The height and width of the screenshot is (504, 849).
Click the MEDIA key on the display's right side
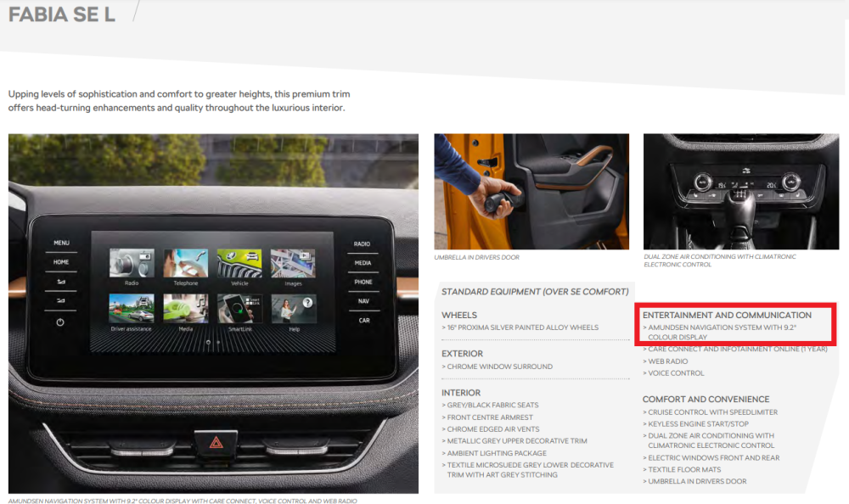coord(363,263)
